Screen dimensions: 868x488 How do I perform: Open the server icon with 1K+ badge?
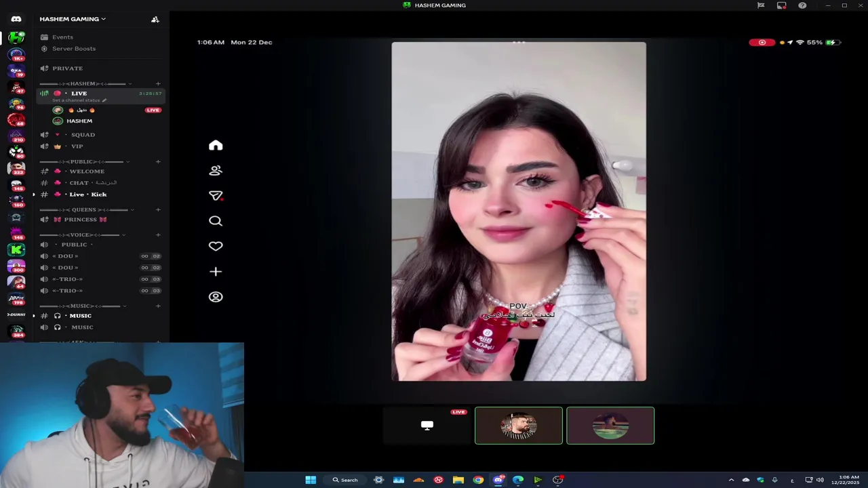[x=16, y=54]
